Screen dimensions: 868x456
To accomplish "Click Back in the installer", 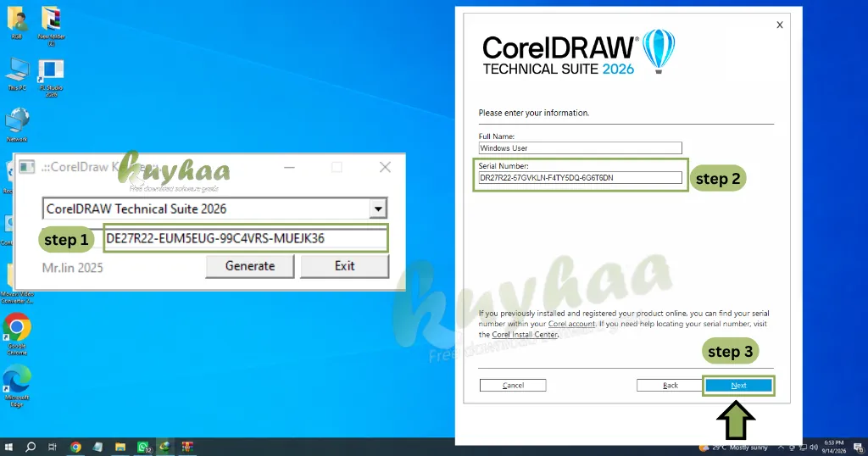I will click(x=670, y=385).
